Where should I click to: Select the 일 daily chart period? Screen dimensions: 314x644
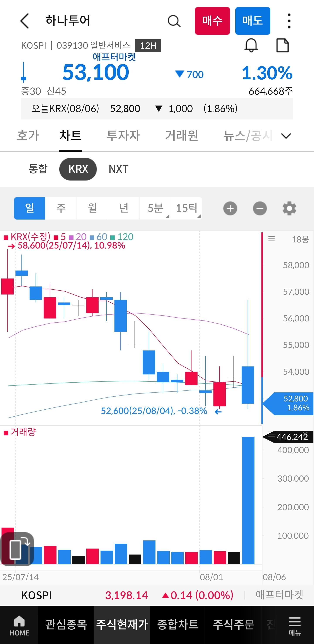29,208
